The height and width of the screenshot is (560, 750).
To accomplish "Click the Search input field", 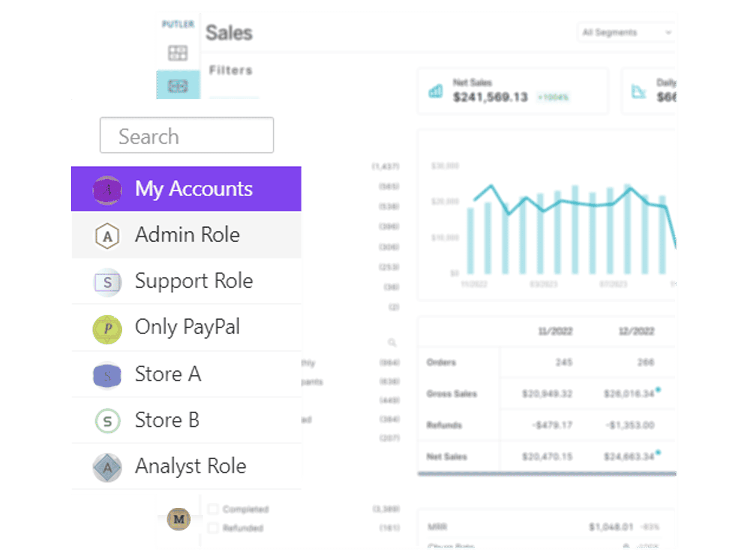I will (x=187, y=135).
